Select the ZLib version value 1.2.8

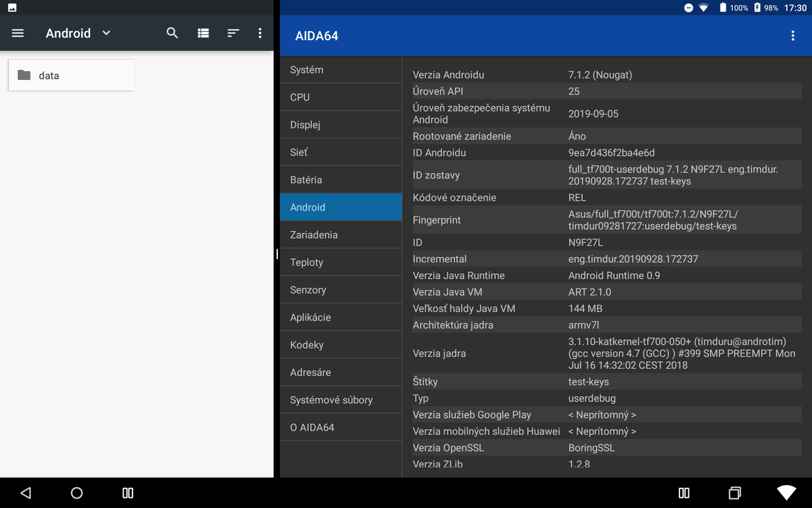tap(579, 464)
